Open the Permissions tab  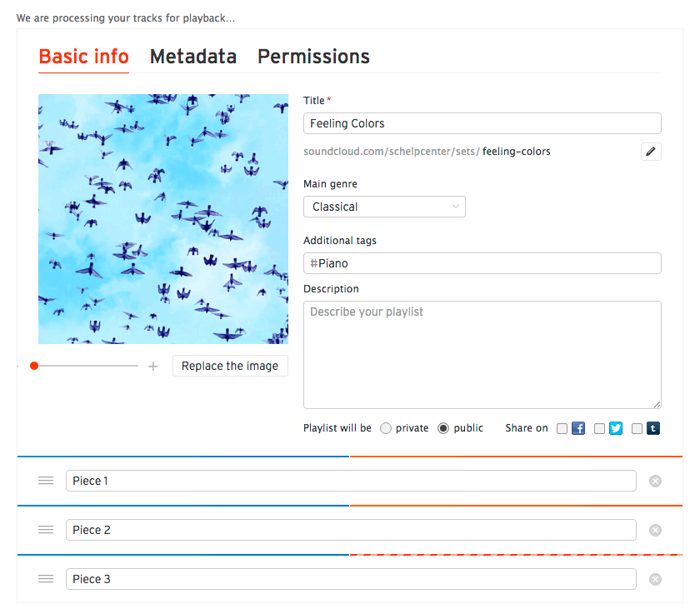[313, 57]
